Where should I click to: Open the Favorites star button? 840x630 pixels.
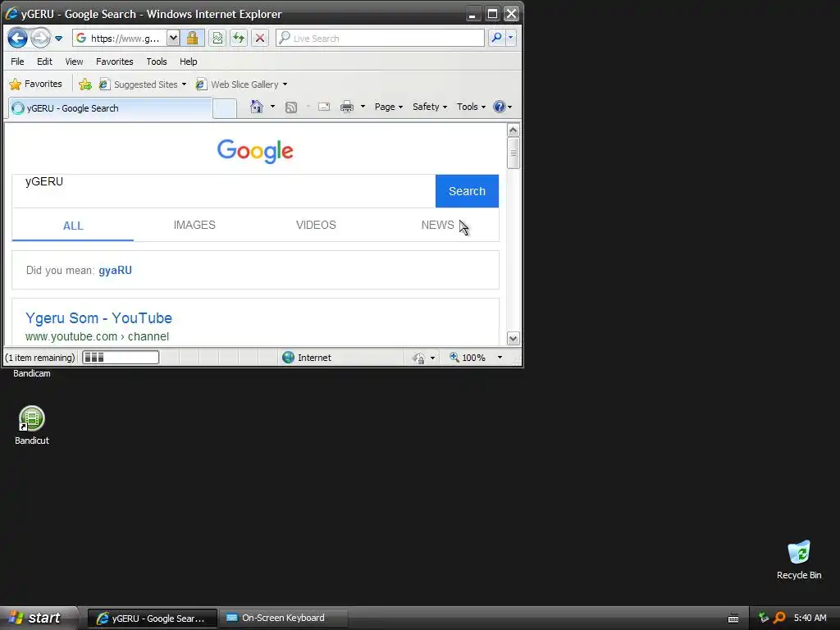point(36,84)
